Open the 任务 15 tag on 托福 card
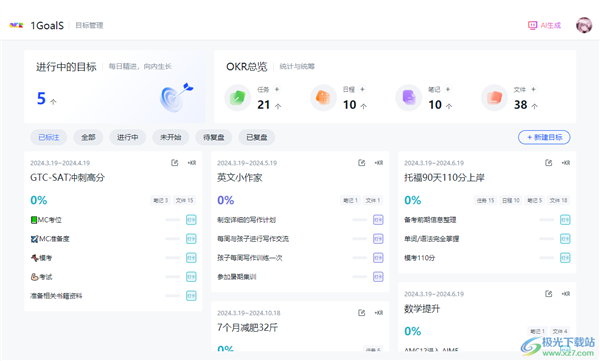Screen dimensions: 600x361 (x=485, y=200)
